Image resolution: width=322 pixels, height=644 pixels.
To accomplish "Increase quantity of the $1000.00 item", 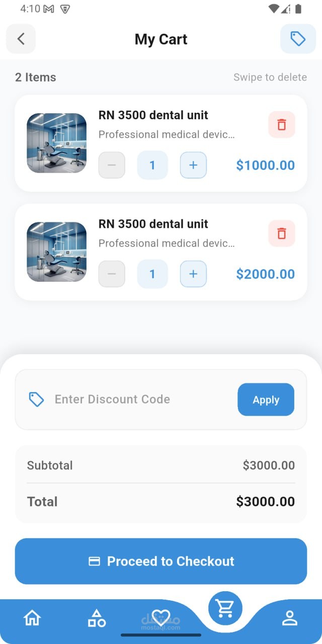I will 193,165.
